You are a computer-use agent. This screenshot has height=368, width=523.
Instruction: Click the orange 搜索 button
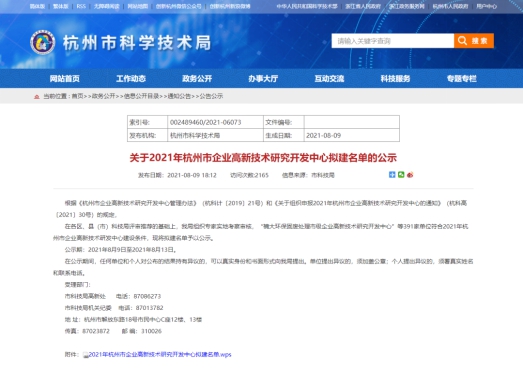point(474,41)
